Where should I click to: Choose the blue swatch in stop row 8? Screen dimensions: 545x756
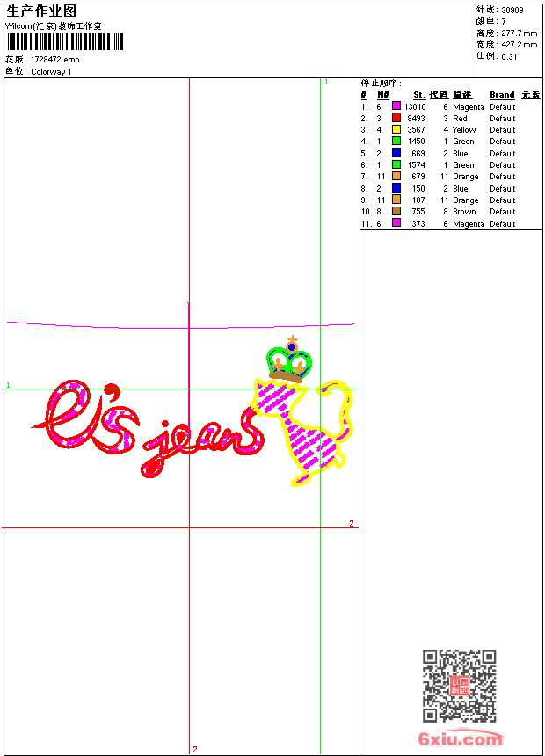(396, 188)
